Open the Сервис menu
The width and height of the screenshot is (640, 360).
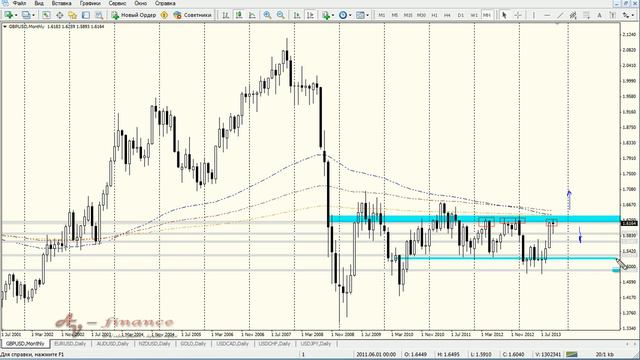117,3
